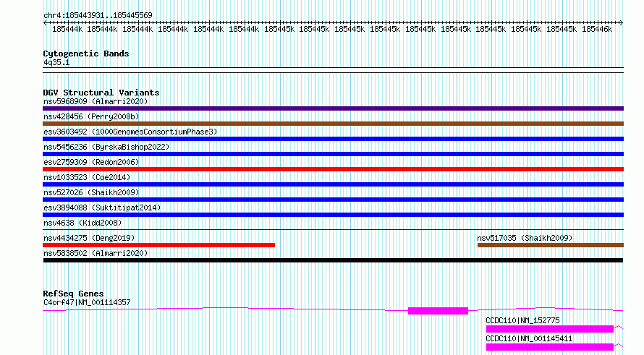Click the CCDC110 NM_001145411 gene bar
644x355 pixels.
pos(549,347)
